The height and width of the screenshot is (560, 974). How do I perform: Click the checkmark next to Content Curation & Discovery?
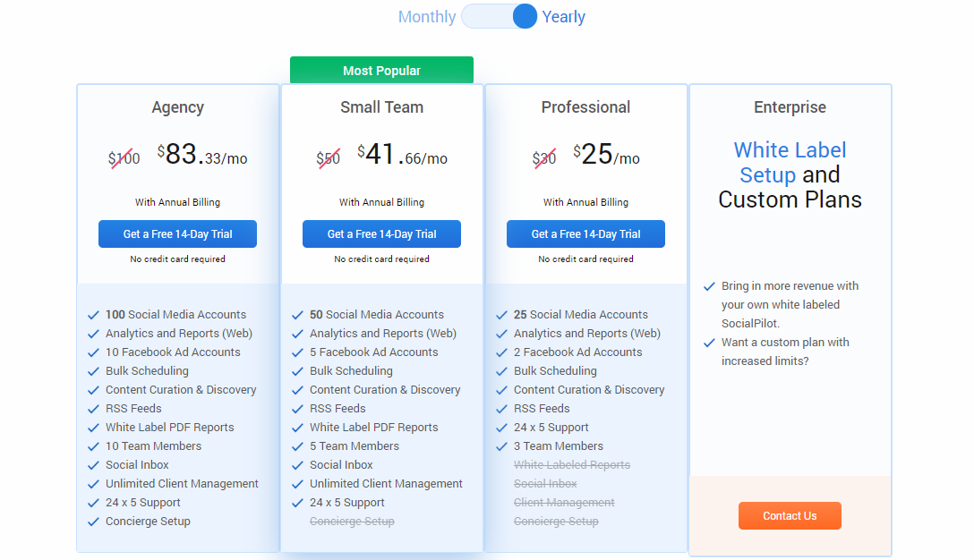[93, 389]
